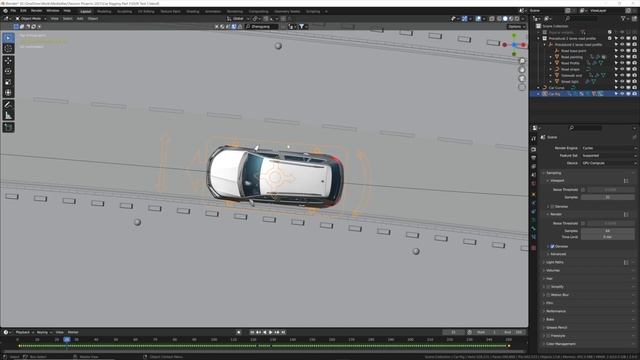Open the Render Engine Cycles dropdown
640x360 pixels.
(609, 148)
